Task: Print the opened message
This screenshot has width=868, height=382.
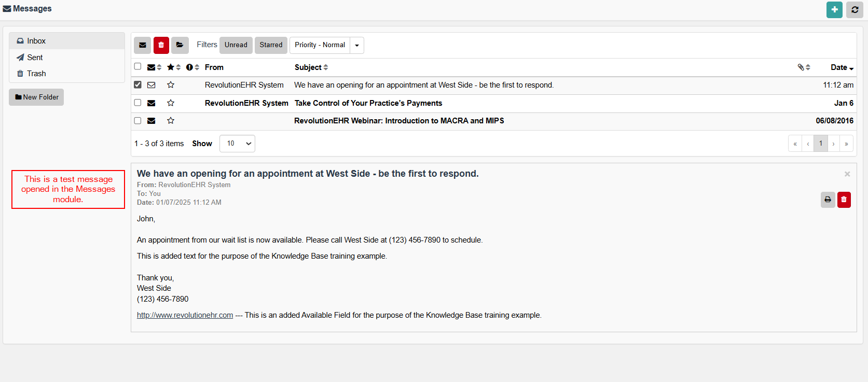Action: [828, 200]
